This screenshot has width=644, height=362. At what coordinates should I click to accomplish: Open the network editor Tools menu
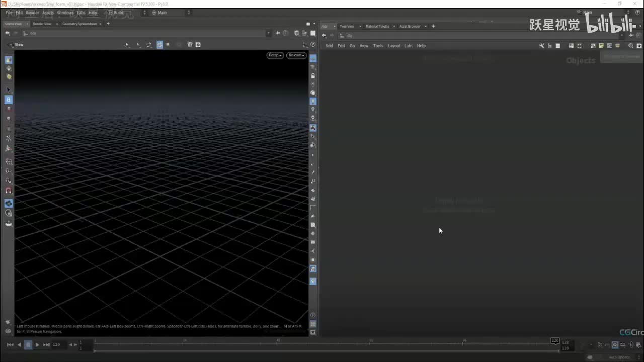pos(378,46)
